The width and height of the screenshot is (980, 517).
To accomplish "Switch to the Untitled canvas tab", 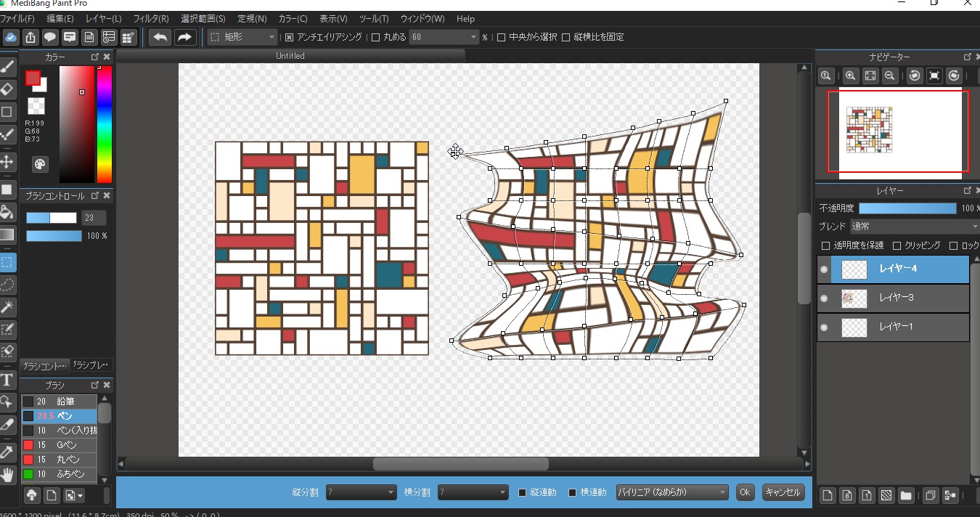I will click(x=290, y=56).
